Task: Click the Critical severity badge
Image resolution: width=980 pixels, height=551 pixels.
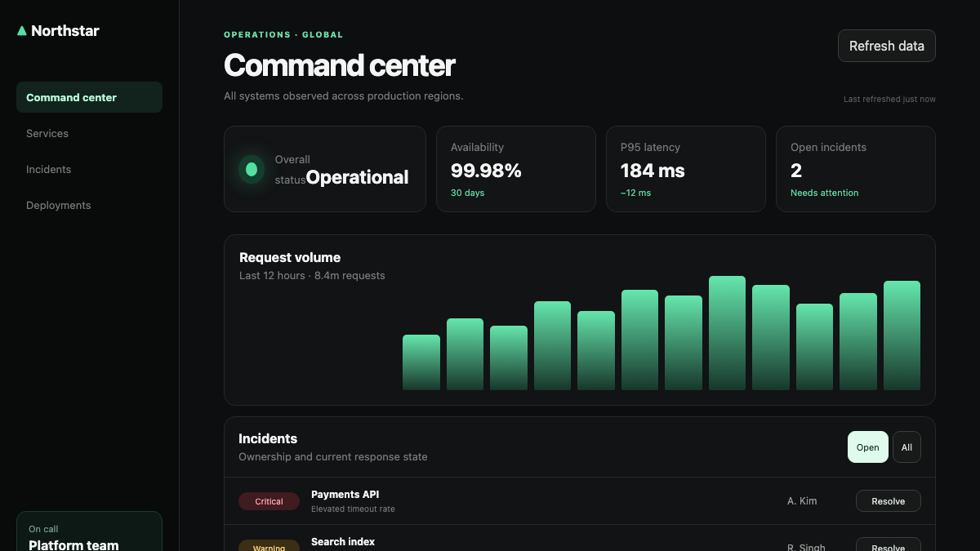Action: pyautogui.click(x=269, y=501)
